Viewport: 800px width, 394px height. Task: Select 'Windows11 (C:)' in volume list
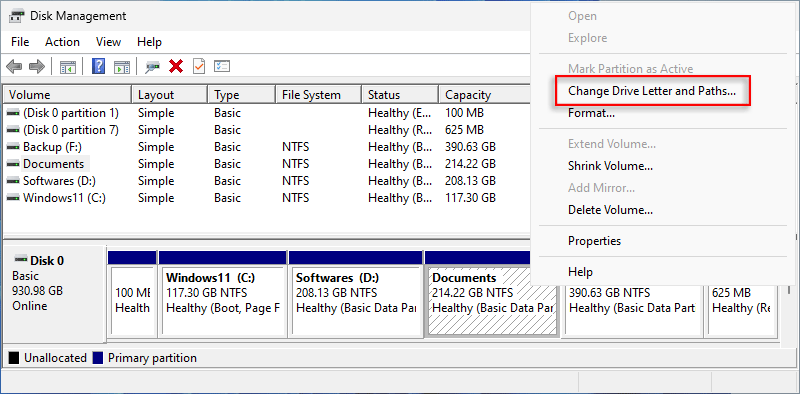pyautogui.click(x=64, y=198)
